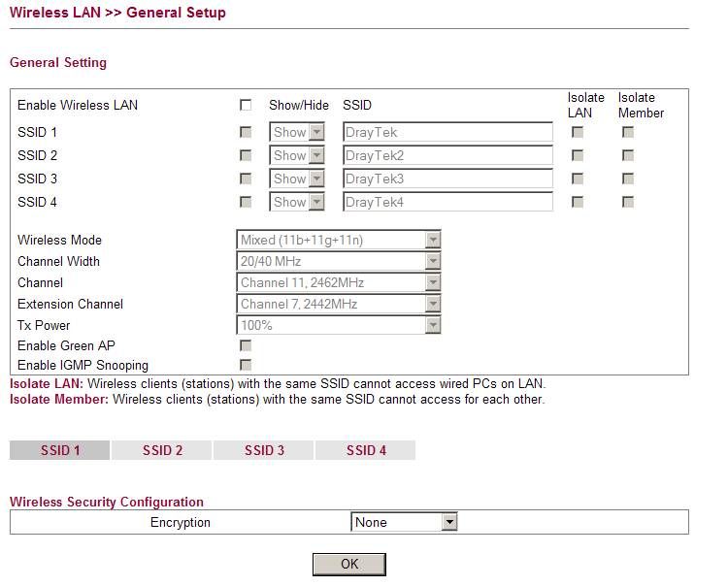Open the Encryption dropdown
The image size is (728, 586).
(x=404, y=522)
